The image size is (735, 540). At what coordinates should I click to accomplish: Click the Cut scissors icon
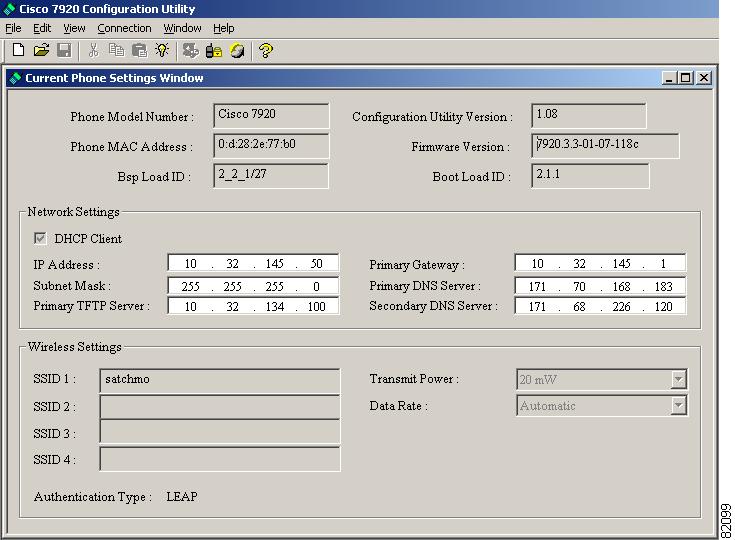coord(94,50)
